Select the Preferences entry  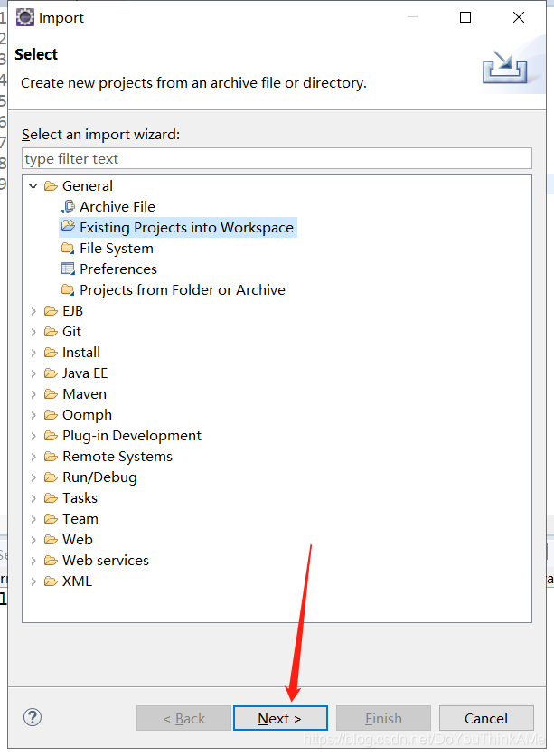click(118, 269)
